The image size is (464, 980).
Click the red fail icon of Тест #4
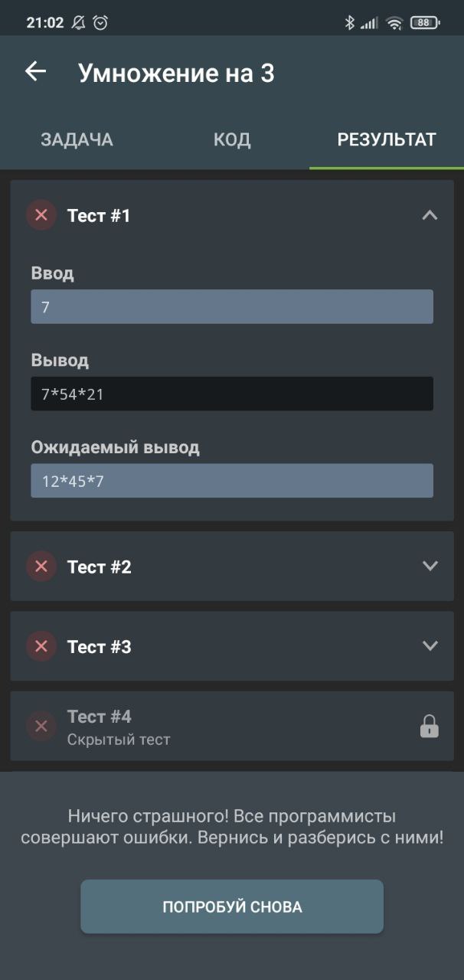coord(41,726)
